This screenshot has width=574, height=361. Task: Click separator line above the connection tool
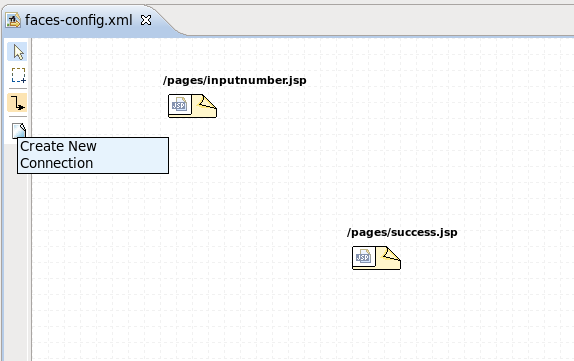click(x=18, y=89)
